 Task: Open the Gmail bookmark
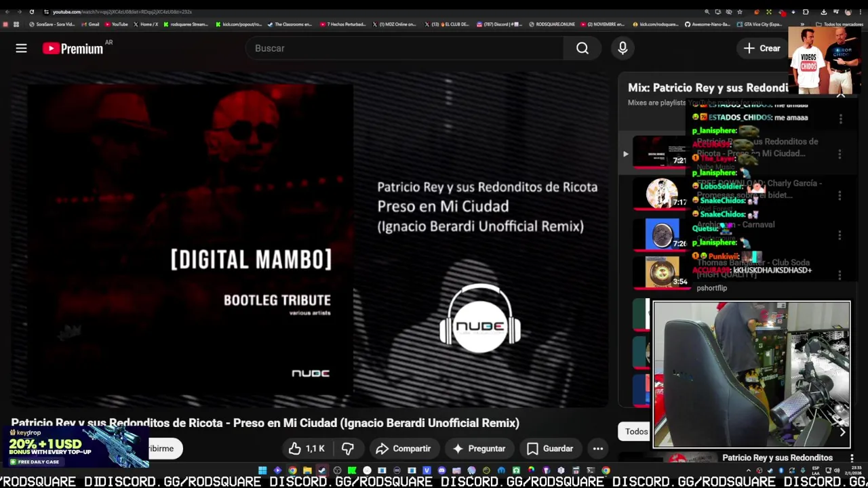tap(90, 24)
